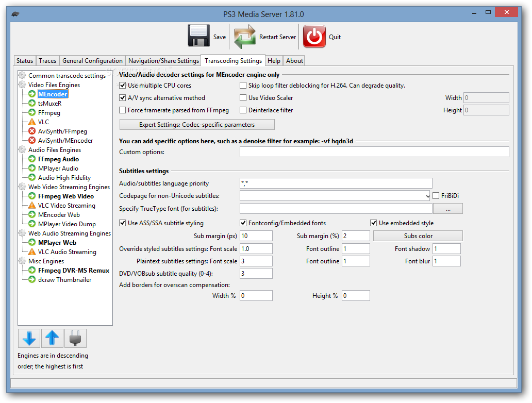
Task: Click the red Quit power icon
Action: (314, 36)
